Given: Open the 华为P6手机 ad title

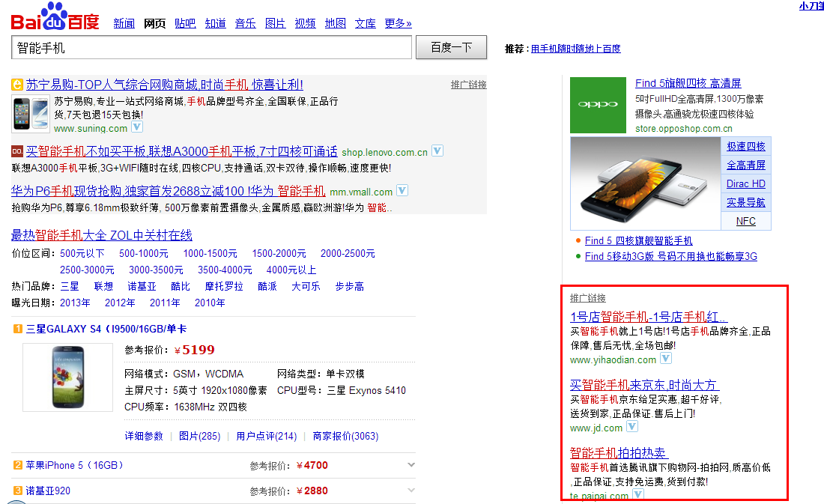Looking at the screenshot, I should pos(168,191).
